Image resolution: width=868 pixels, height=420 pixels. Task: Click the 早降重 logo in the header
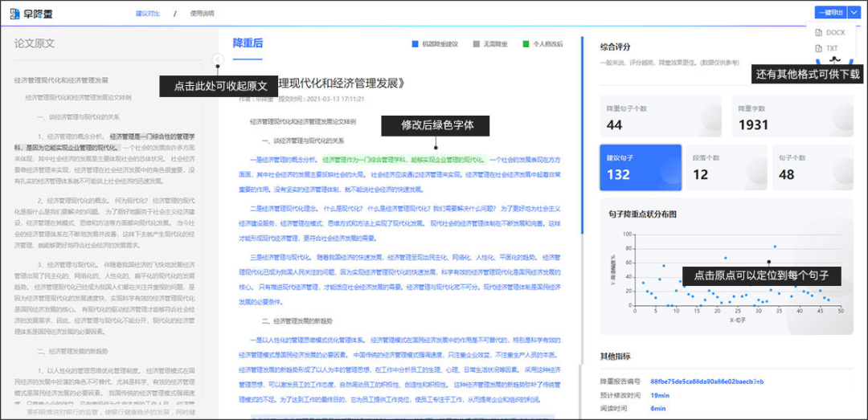[x=31, y=13]
